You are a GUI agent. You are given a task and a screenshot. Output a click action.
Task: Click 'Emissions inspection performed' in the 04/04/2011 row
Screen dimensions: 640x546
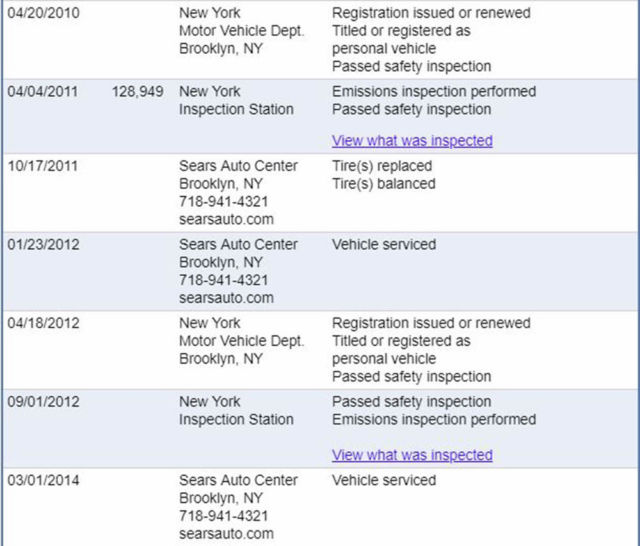pos(434,92)
